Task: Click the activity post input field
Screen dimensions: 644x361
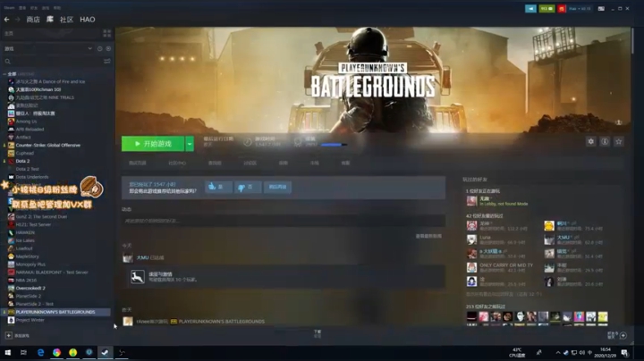Action: click(284, 221)
